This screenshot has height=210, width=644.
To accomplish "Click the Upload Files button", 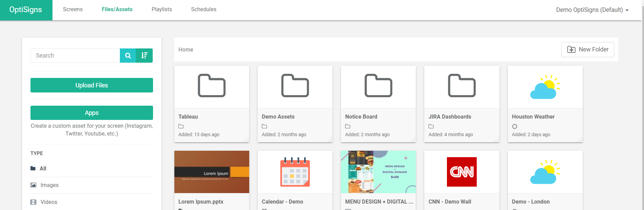I will 92,85.
